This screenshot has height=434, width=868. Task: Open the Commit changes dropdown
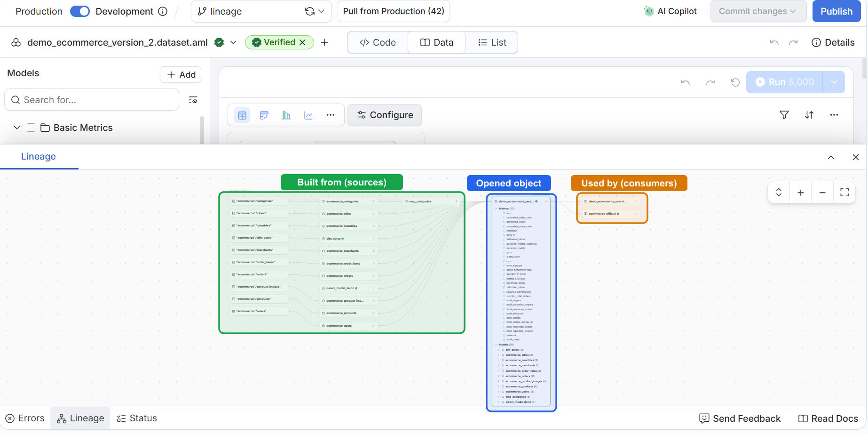coord(758,11)
